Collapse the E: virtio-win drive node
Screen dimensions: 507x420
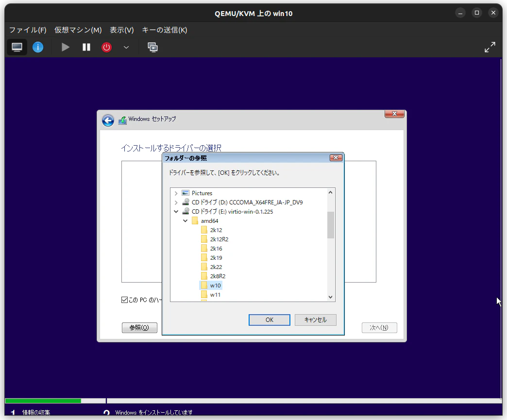pos(176,211)
